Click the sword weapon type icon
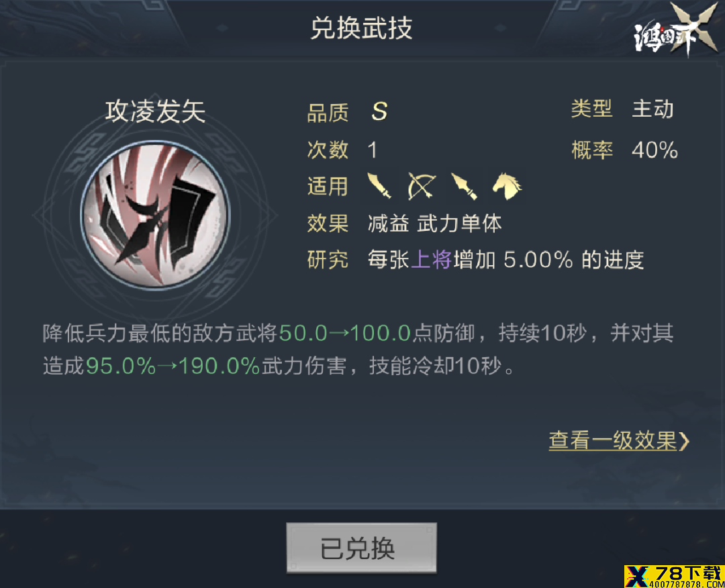Viewport: 725px width, 588px height. click(x=379, y=186)
